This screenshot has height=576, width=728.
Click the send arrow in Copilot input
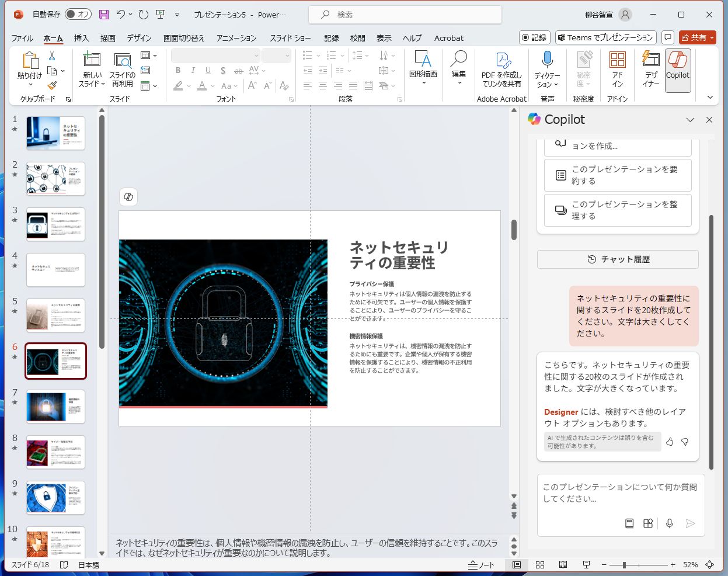(x=691, y=523)
